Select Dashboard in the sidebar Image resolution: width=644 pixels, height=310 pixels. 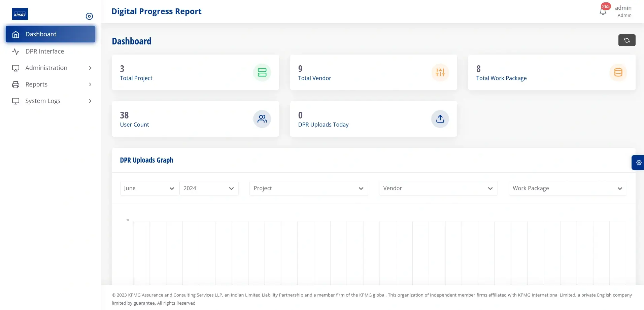coord(40,34)
